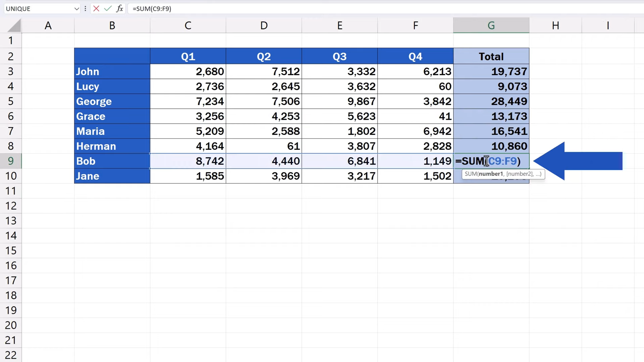
Task: Confirm the formula using the green checkmark
Action: click(108, 8)
